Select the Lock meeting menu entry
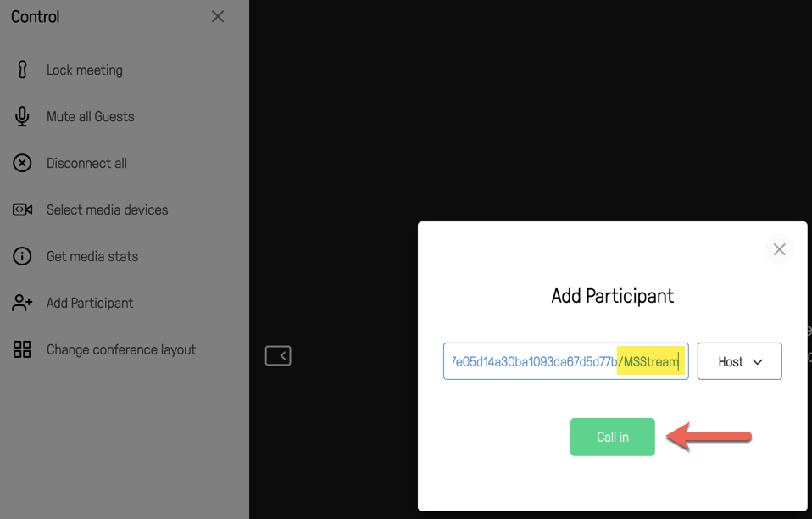 [85, 70]
